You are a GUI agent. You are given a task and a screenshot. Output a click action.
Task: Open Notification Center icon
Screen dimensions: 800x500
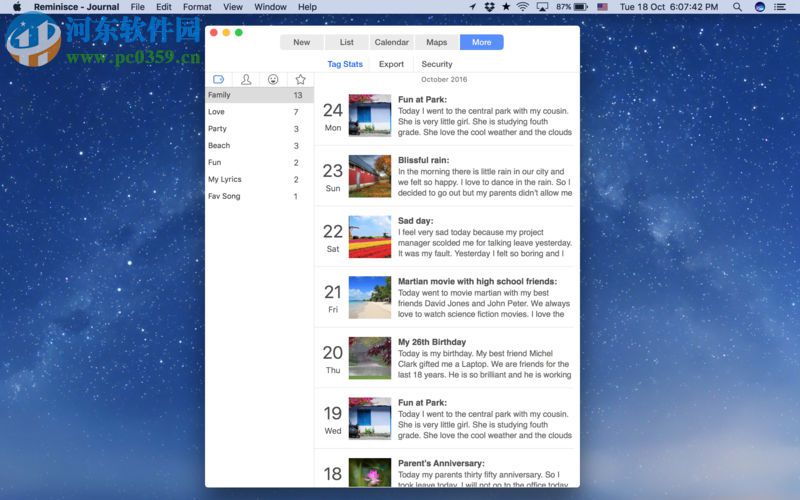tap(780, 7)
